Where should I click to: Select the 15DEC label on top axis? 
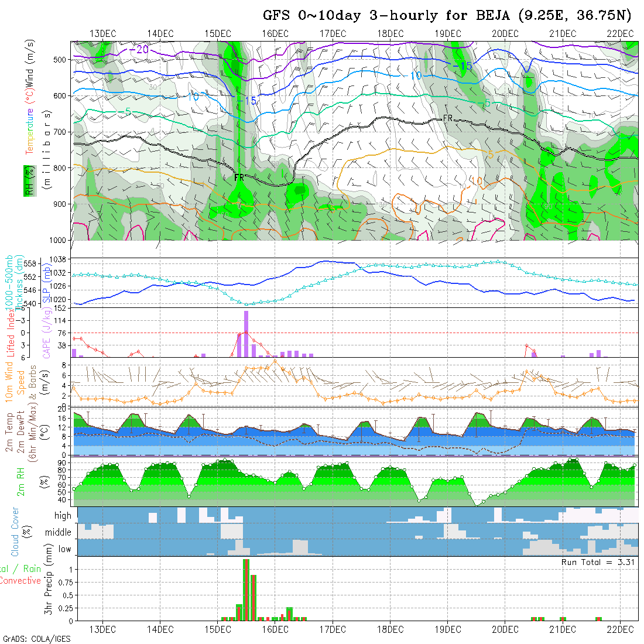tap(217, 33)
